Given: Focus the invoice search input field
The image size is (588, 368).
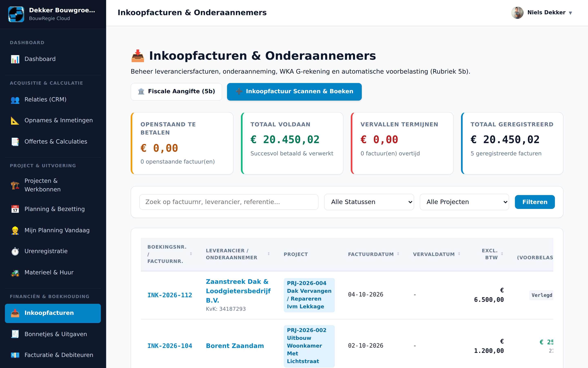Looking at the screenshot, I should pyautogui.click(x=229, y=202).
